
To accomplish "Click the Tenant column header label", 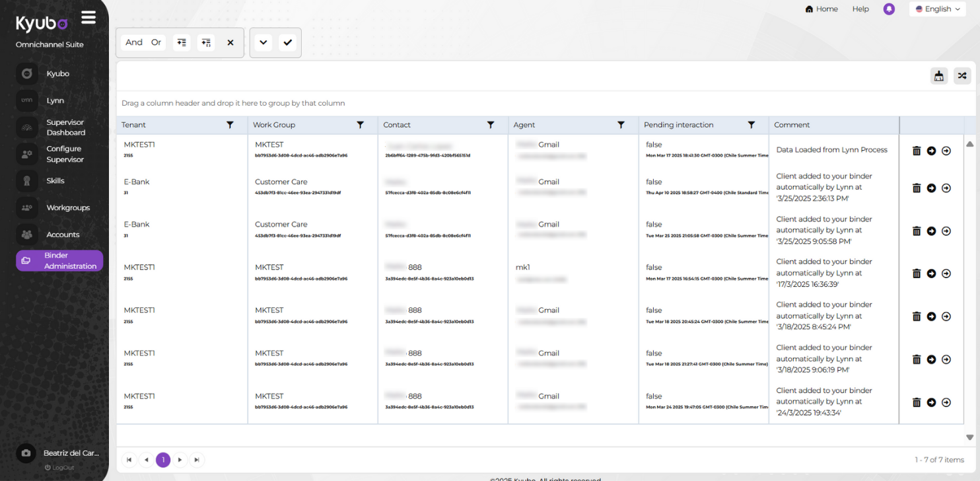I will pos(133,125).
